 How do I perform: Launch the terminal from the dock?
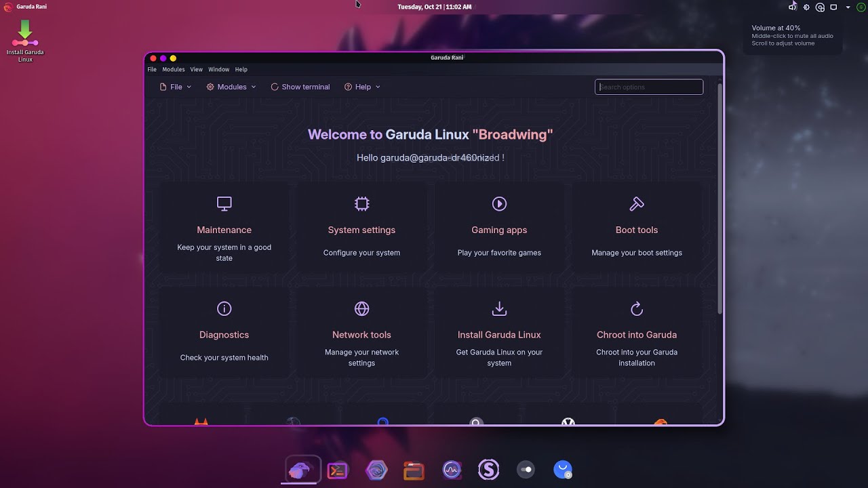[338, 470]
